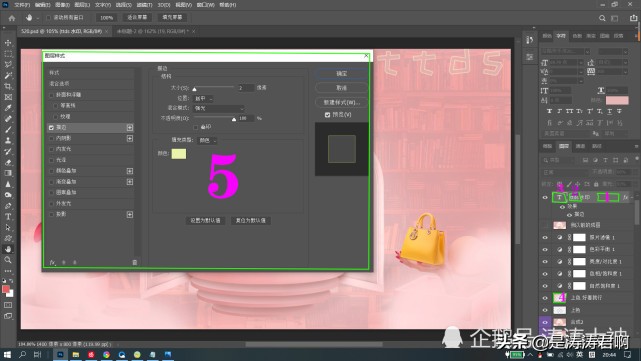Enable the 外发光 (Outer Glow) checkbox
The image size is (641, 361).
(x=52, y=204)
